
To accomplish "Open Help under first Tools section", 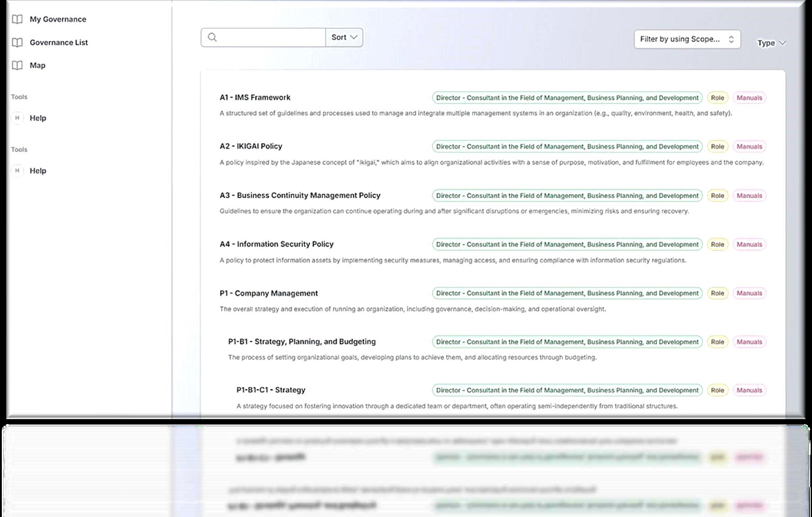I will (38, 118).
